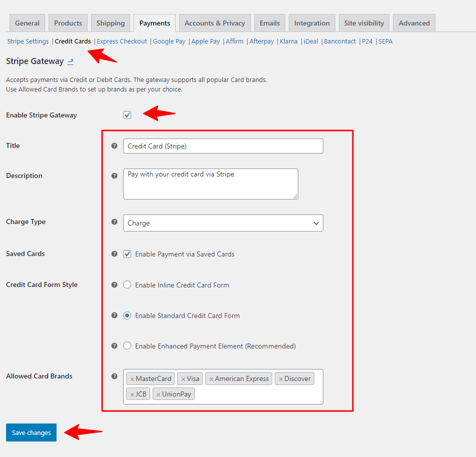Open the Stripe Gateway external link icon

(70, 61)
